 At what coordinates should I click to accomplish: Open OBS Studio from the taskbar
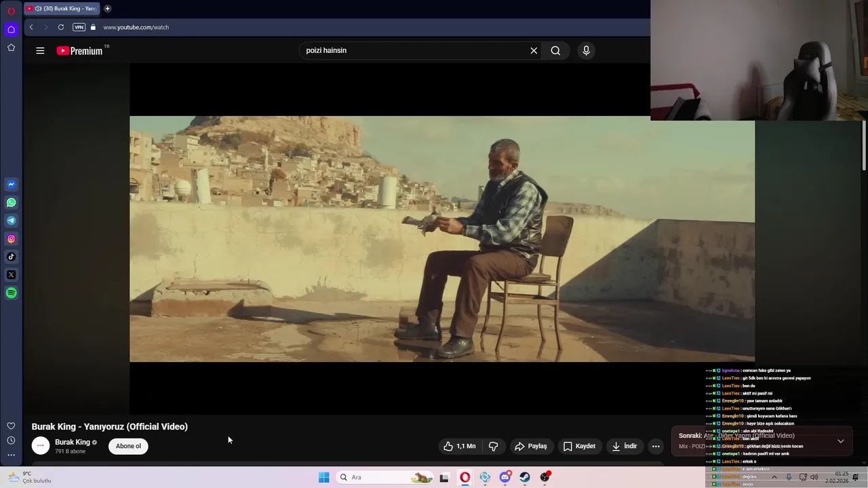point(545,477)
